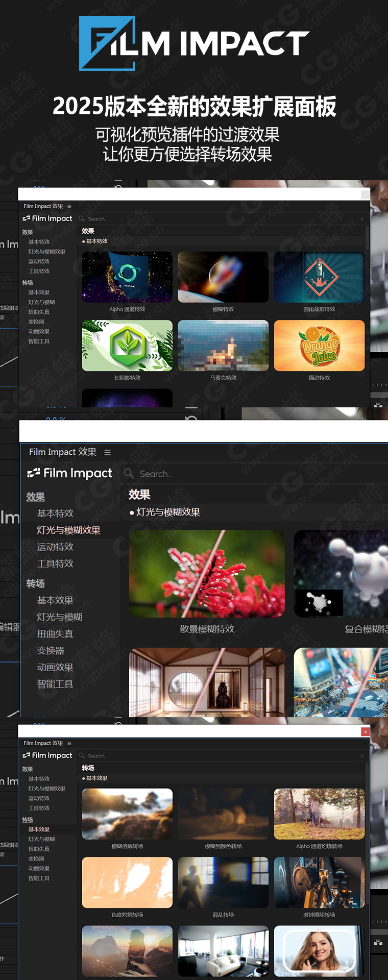Select 基本特效 in the top panel sidebar
The image size is (388, 980).
coord(39,242)
